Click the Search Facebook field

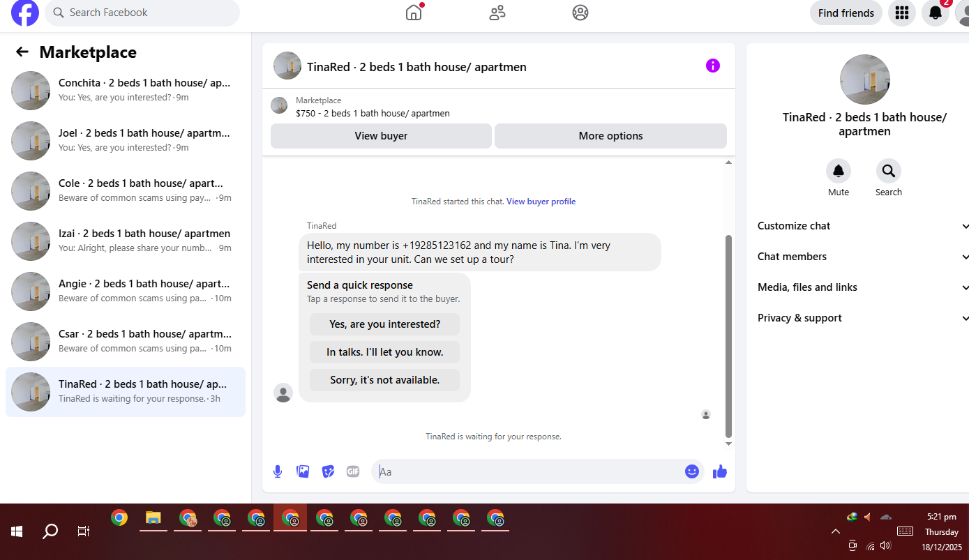pos(142,13)
